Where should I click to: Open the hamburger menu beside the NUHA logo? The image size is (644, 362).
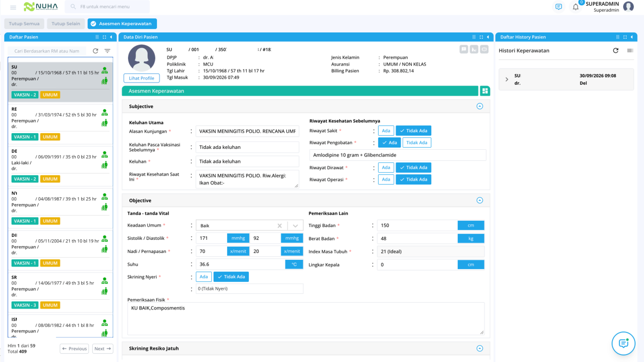tap(13, 7)
